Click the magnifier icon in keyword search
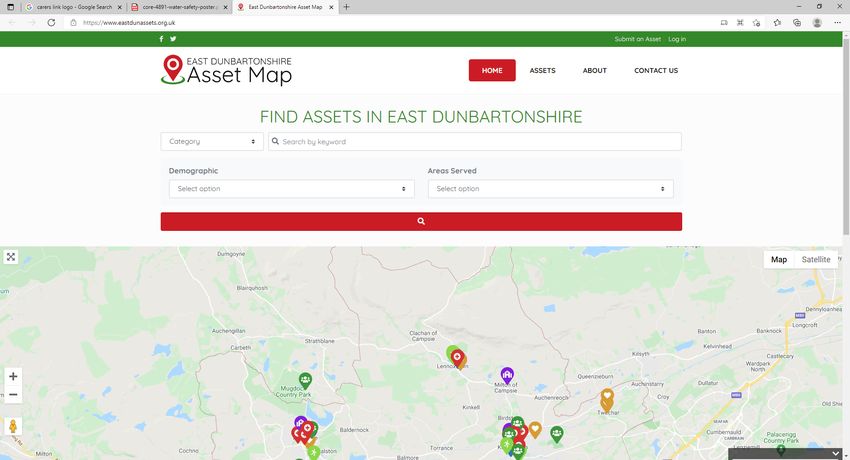The height and width of the screenshot is (460, 850). [x=275, y=141]
